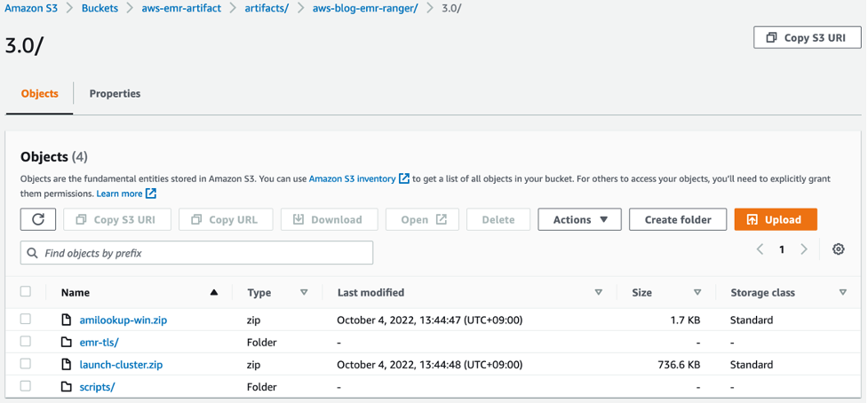Switch to the Objects tab
The width and height of the screenshot is (868, 403).
pos(40,93)
